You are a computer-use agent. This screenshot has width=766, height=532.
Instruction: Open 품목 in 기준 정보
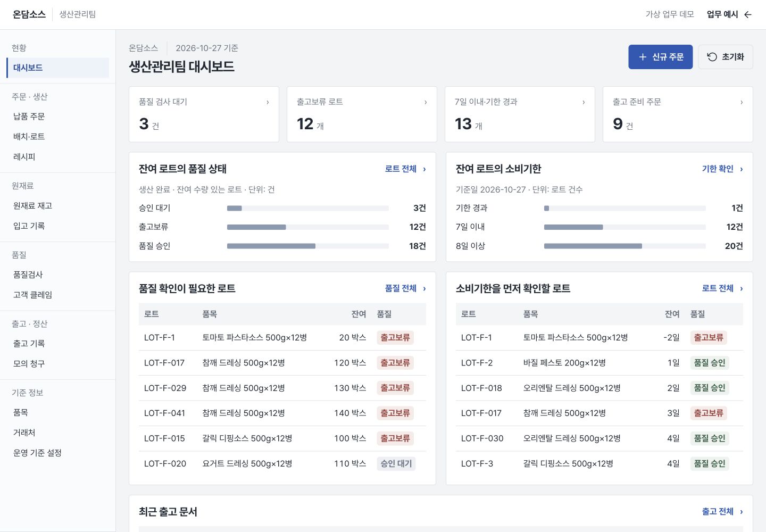(57, 412)
